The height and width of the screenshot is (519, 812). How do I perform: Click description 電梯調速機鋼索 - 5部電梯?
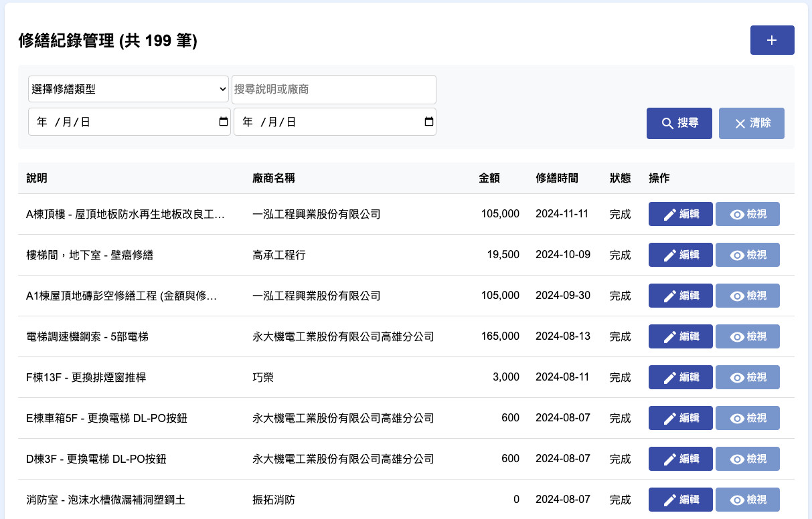click(x=87, y=336)
